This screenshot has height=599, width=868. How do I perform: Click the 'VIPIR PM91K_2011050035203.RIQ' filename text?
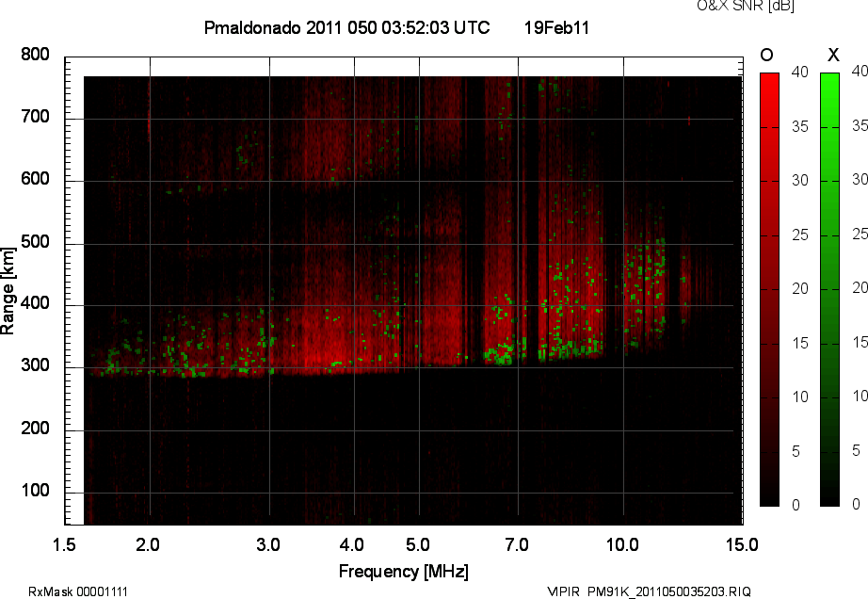coord(650,591)
